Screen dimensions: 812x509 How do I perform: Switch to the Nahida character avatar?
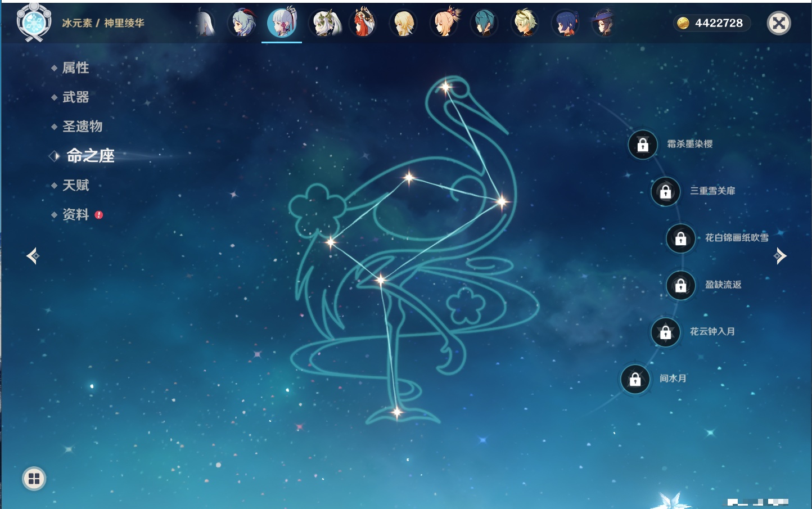[326, 24]
